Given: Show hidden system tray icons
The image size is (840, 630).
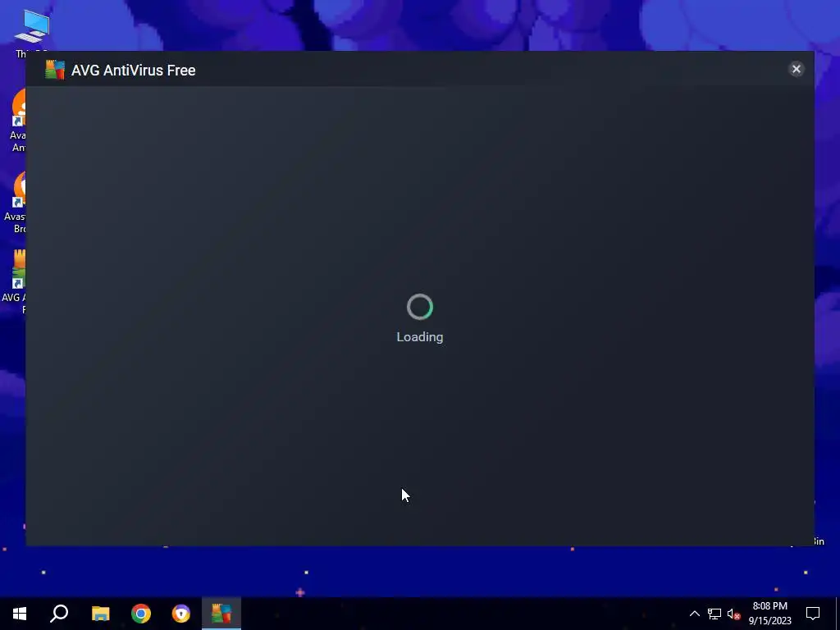Looking at the screenshot, I should tap(694, 614).
